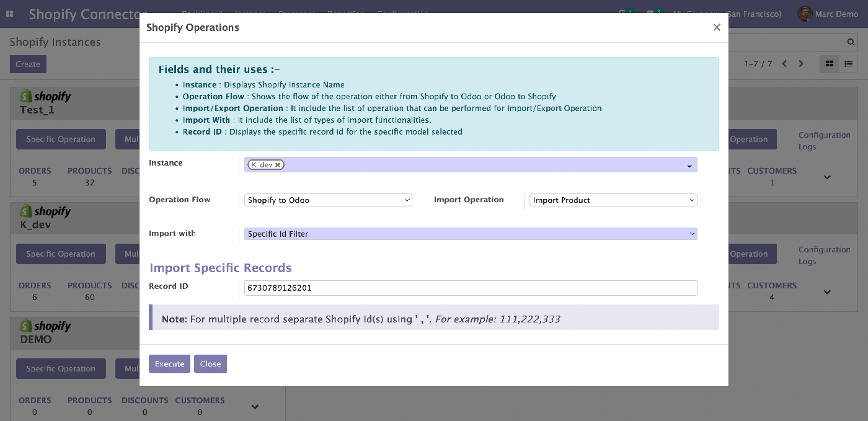Open Configuration Logs link on K_dev card
868x421 pixels.
tap(824, 255)
